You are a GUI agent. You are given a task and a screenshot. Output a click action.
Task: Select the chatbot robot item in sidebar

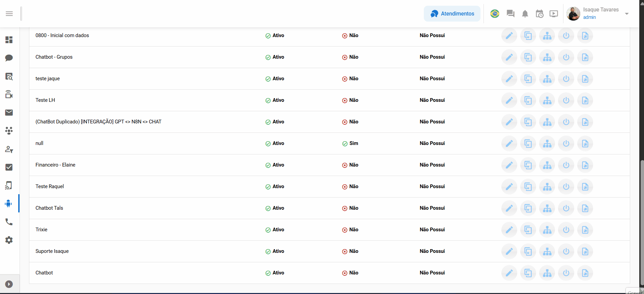pyautogui.click(x=9, y=204)
